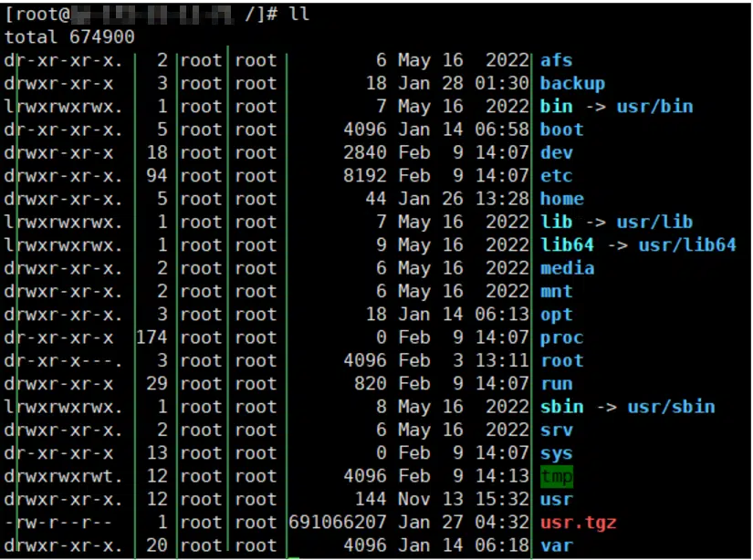Click the usr/lib symlink target

click(654, 222)
